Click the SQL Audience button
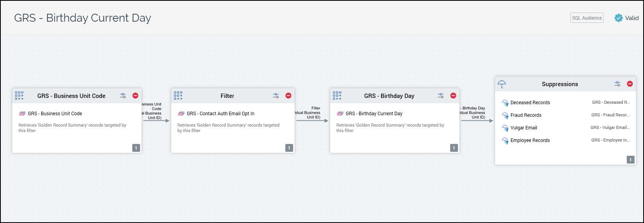This screenshot has height=223, width=644. click(x=587, y=18)
